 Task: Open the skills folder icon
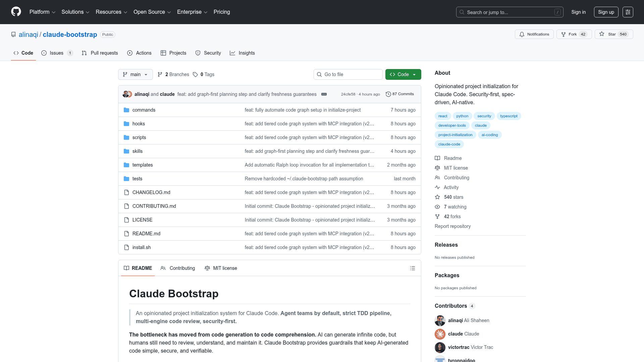(126, 151)
